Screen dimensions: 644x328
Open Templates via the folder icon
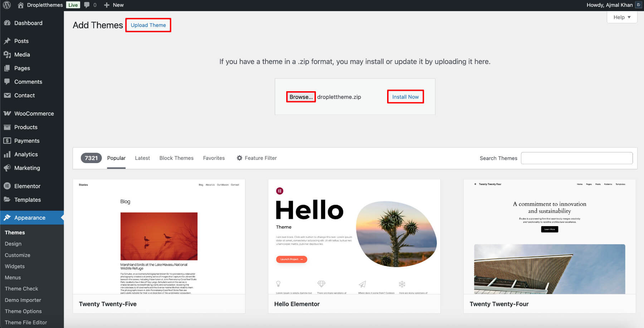(8, 200)
